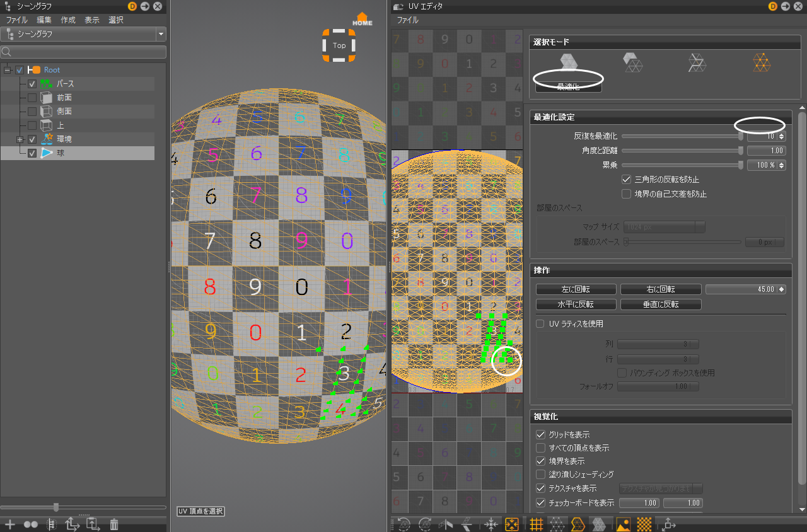Click horizontal flip UV toolbar icon
807x532 pixels.
pos(447,524)
